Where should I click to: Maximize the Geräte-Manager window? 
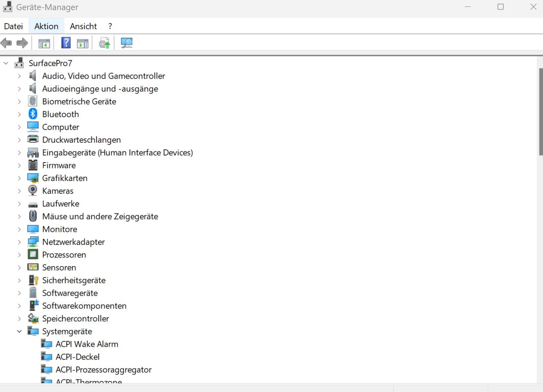[x=500, y=7]
